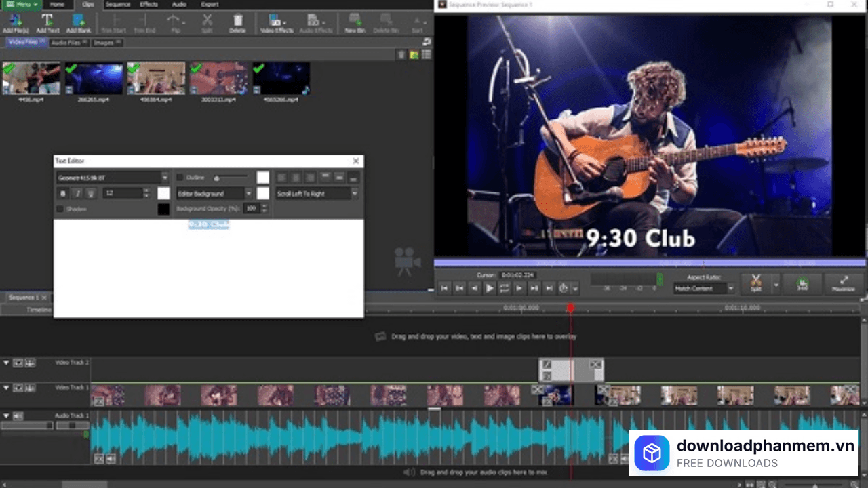The height and width of the screenshot is (488, 868).
Task: Select the 4436.mp4 clip thumbnail
Action: click(x=31, y=79)
